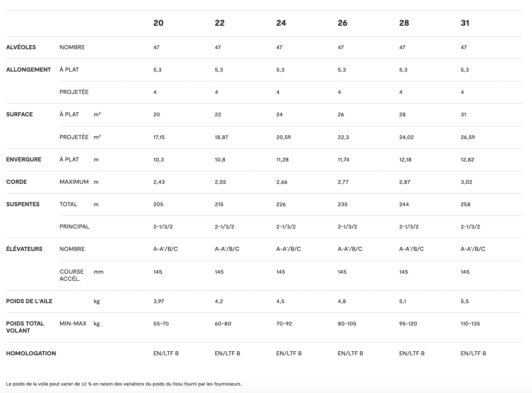Click the size 20 column header

pyautogui.click(x=158, y=23)
